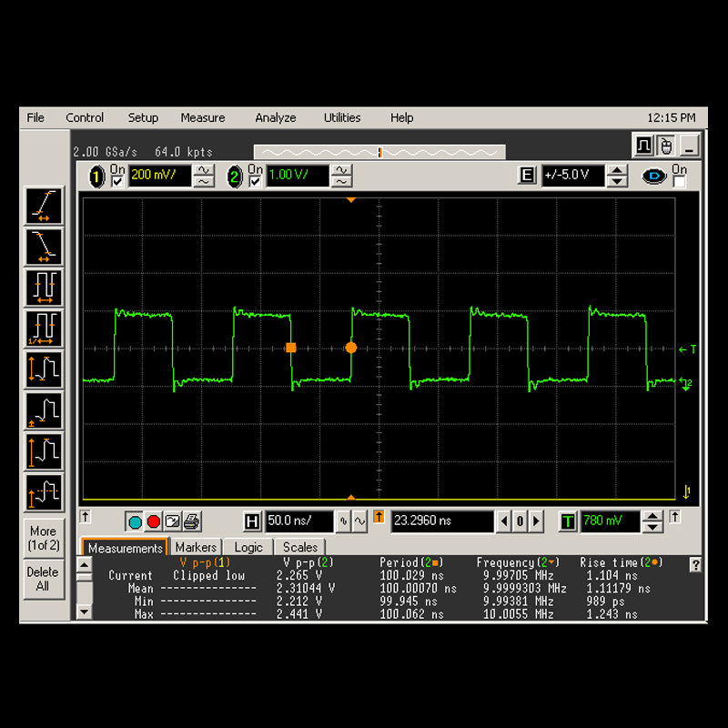Adjust the trigger level 780 mV stepper
Image resolution: width=728 pixels, height=728 pixels.
click(x=652, y=521)
